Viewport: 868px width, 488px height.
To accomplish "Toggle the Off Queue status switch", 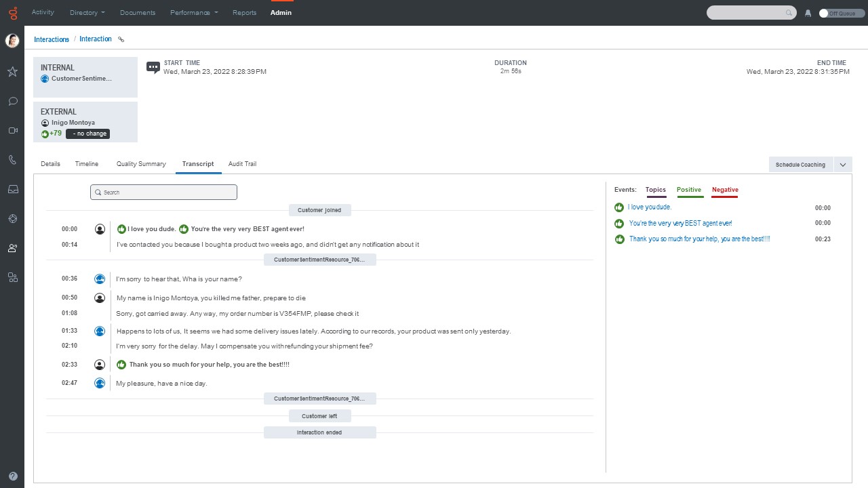I will click(x=842, y=13).
